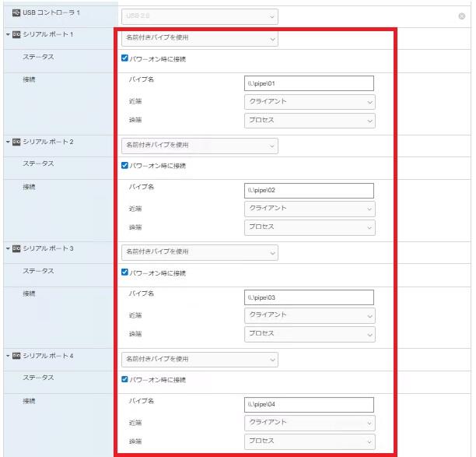Viewport: 476px width, 457px height.
Task: Remove USB Controller 1 with the X icon
Action: coord(462,16)
